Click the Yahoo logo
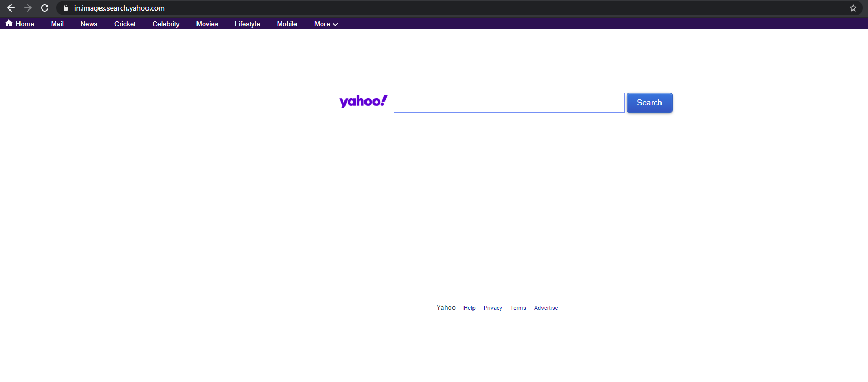 click(363, 102)
